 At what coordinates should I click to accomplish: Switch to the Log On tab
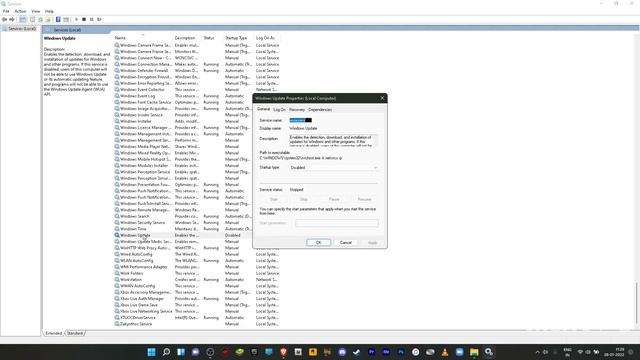pos(280,109)
